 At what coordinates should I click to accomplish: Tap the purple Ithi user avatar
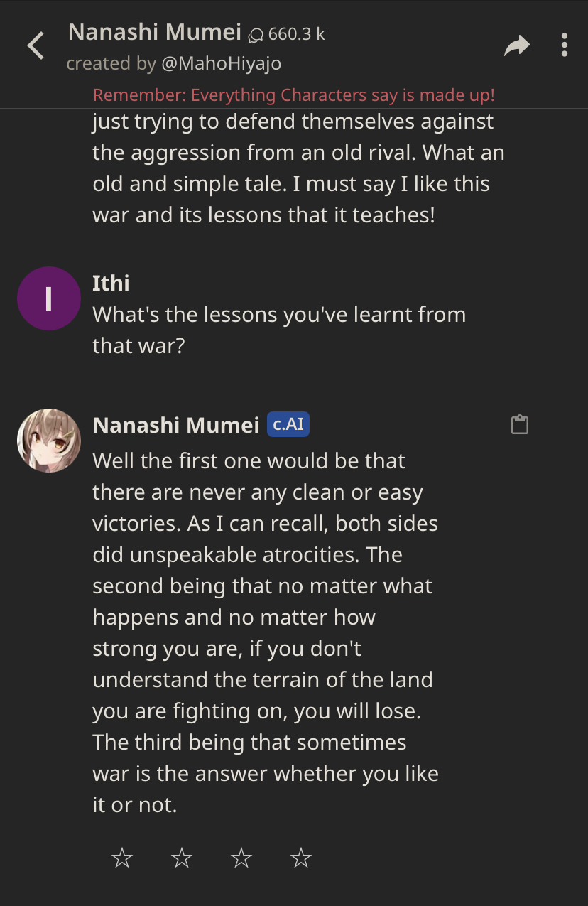(x=48, y=298)
